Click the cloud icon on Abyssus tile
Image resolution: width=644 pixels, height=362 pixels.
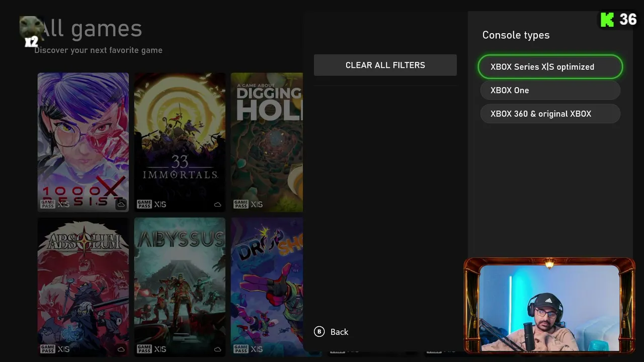[217, 349]
